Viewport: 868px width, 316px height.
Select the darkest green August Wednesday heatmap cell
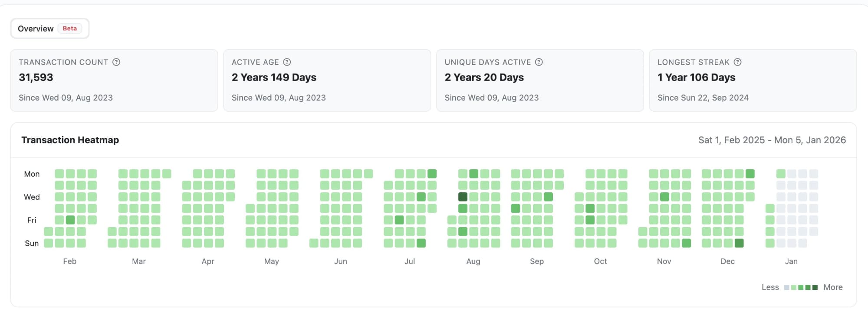463,197
